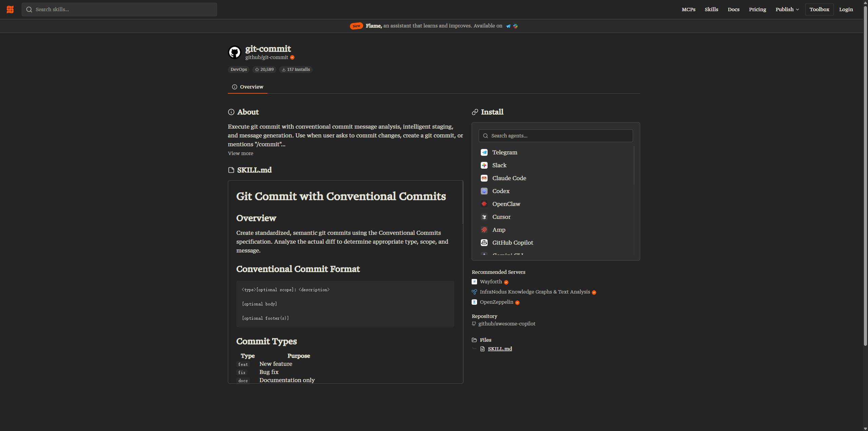Click the Slack icon in the Flame banner
The height and width of the screenshot is (431, 868).
click(x=515, y=26)
